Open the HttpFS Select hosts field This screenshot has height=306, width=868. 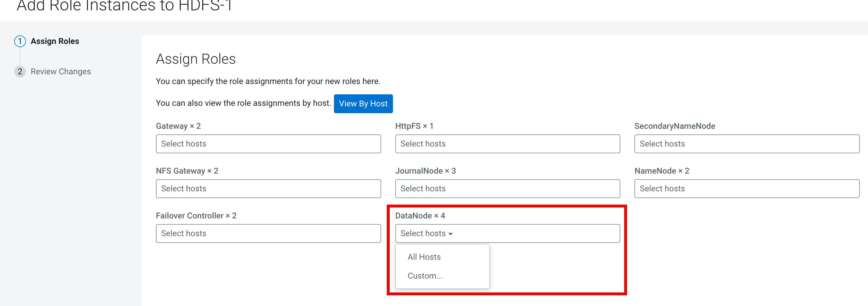pos(507,144)
